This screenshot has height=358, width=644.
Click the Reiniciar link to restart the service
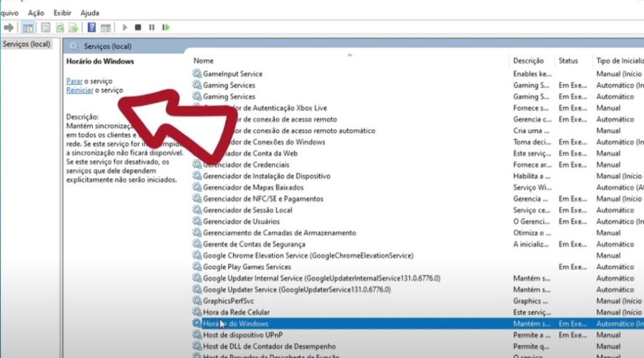(80, 91)
